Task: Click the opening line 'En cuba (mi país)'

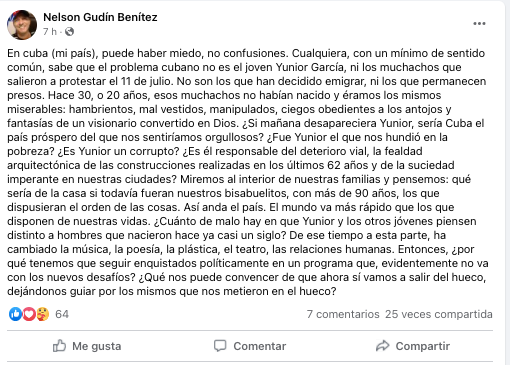Action: (x=53, y=53)
